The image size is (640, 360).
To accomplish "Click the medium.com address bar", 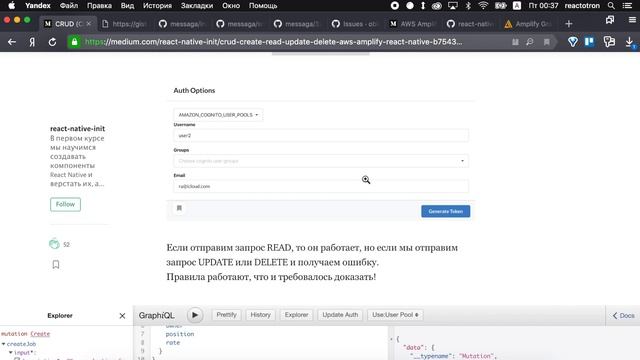I will pos(273,42).
